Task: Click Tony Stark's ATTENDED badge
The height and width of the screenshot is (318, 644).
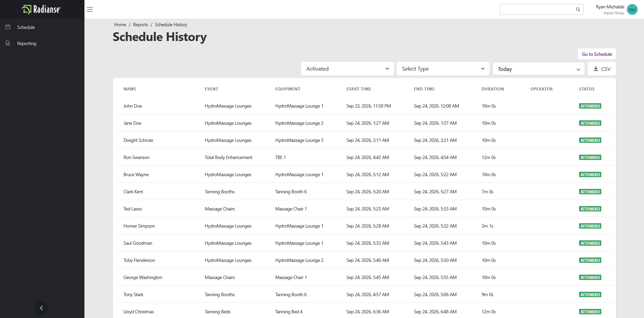Action: tap(590, 294)
